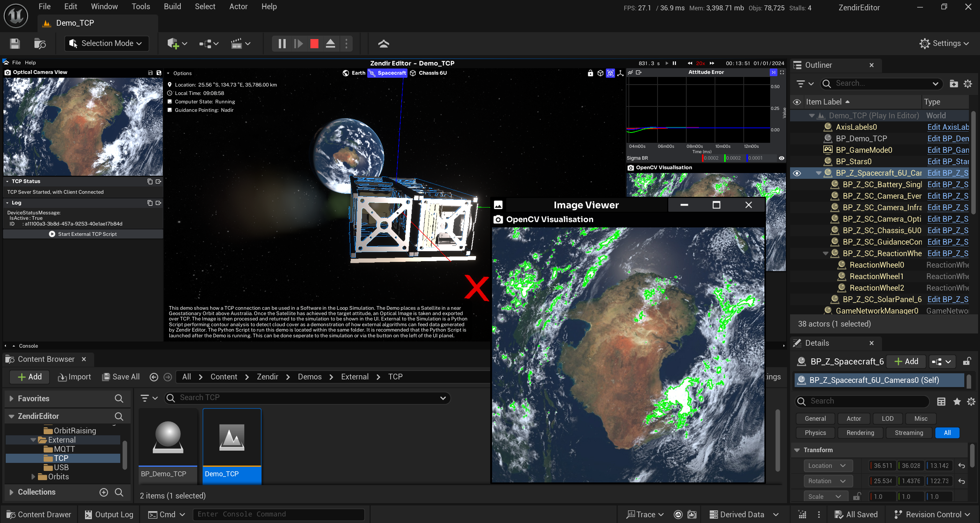Switch to the Output Log tab
Image resolution: width=980 pixels, height=523 pixels.
click(x=108, y=514)
